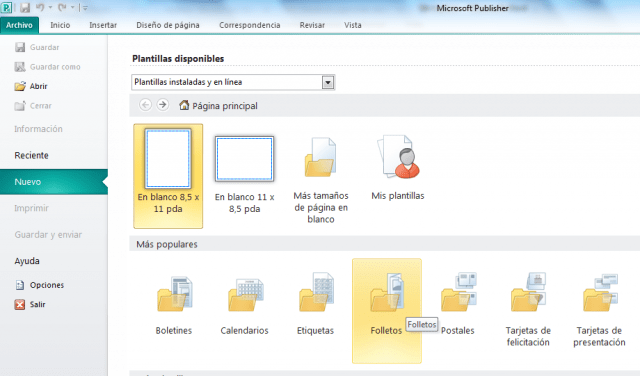Image resolution: width=640 pixels, height=376 pixels.
Task: Select Imprimir in the backstage menu
Action: click(31, 208)
